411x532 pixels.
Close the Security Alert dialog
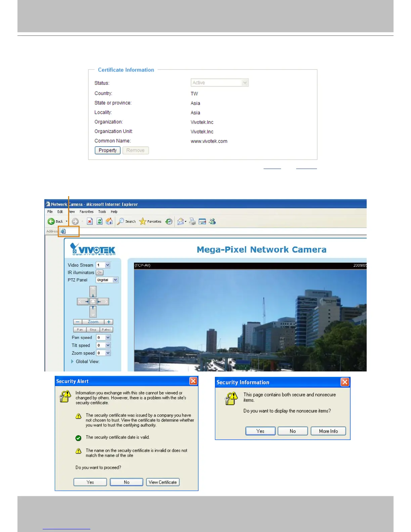(x=193, y=381)
